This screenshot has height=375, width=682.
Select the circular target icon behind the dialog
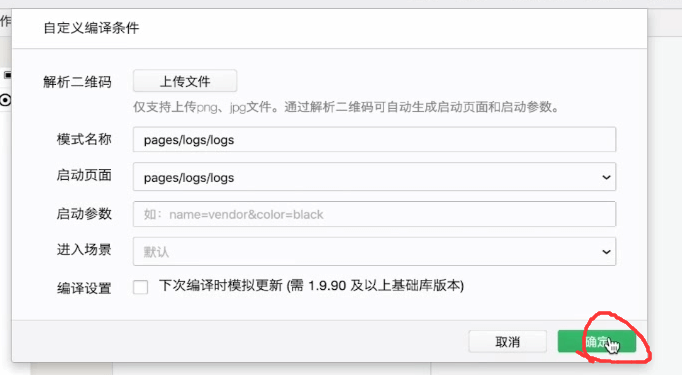[x=5, y=100]
